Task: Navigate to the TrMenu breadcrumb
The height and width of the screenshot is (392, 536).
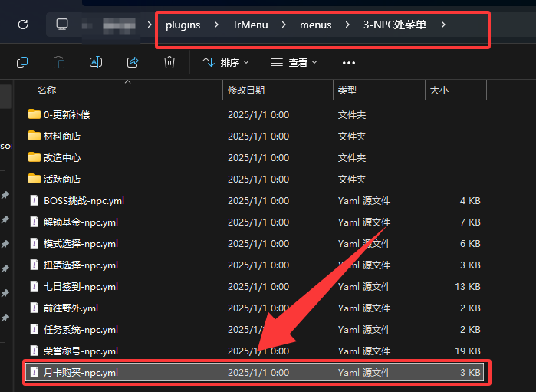Action: point(248,25)
